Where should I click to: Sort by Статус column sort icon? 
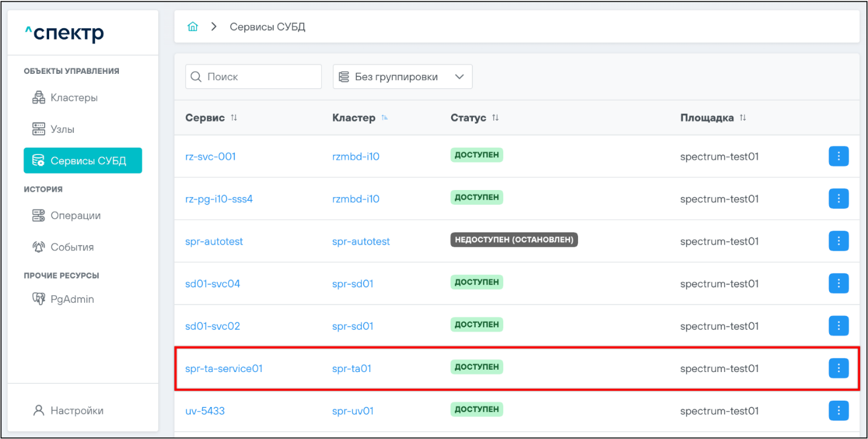tap(495, 118)
